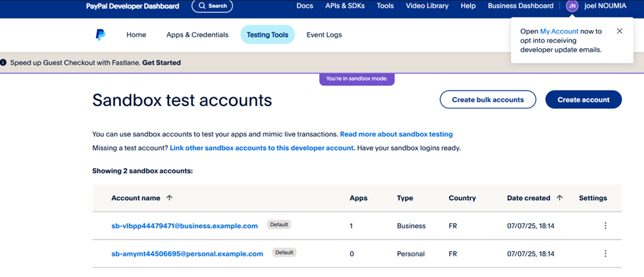Click Link other sandbox accounts link
644x277 pixels.
[x=262, y=148]
